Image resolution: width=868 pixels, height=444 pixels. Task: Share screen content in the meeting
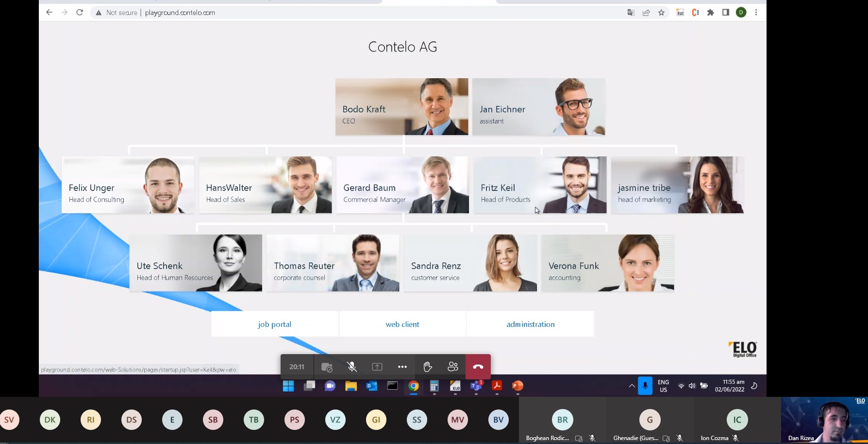tap(377, 367)
